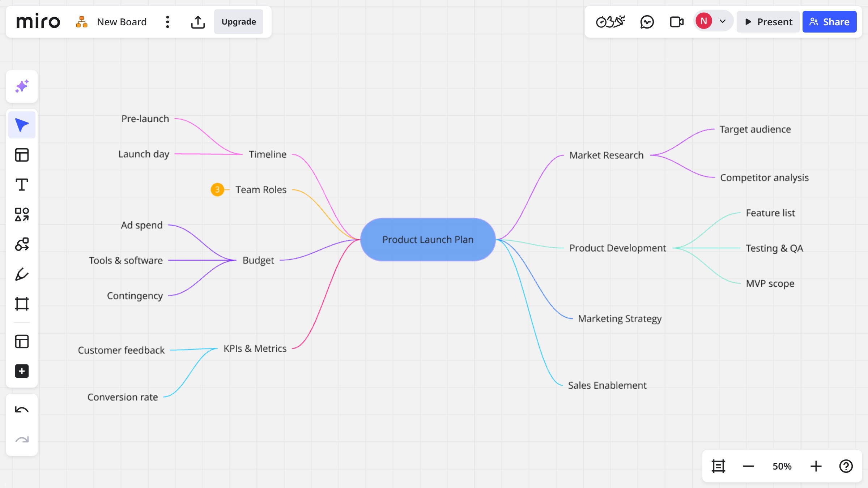Viewport: 868px width, 488px height.
Task: Open the zoom level selector showing 50%
Action: pyautogui.click(x=782, y=466)
